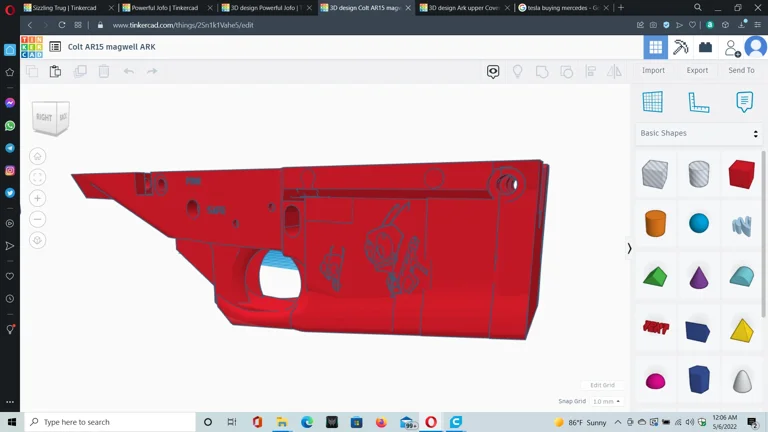Open the Notes tool

pos(744,102)
